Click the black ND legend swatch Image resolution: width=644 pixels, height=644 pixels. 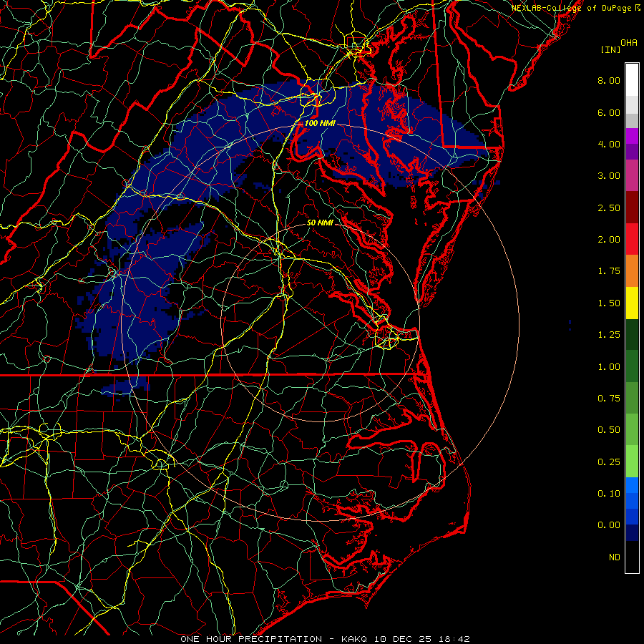click(632, 557)
